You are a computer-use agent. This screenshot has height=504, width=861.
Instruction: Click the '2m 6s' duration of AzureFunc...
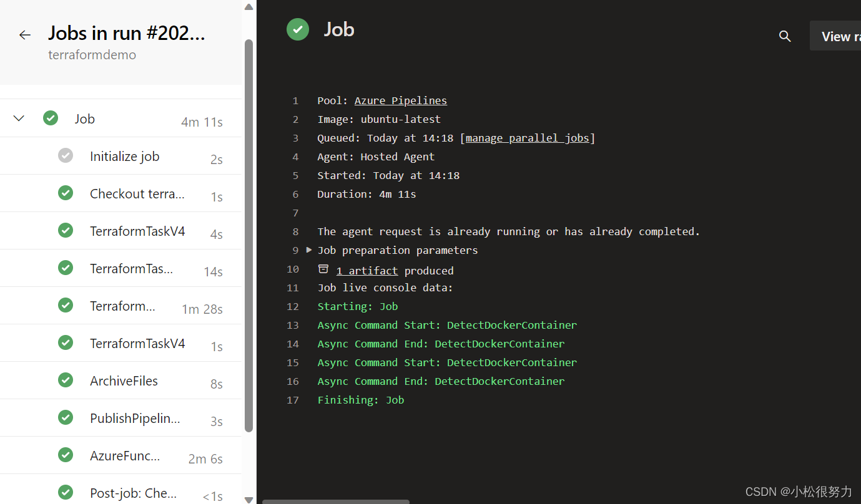click(205, 459)
